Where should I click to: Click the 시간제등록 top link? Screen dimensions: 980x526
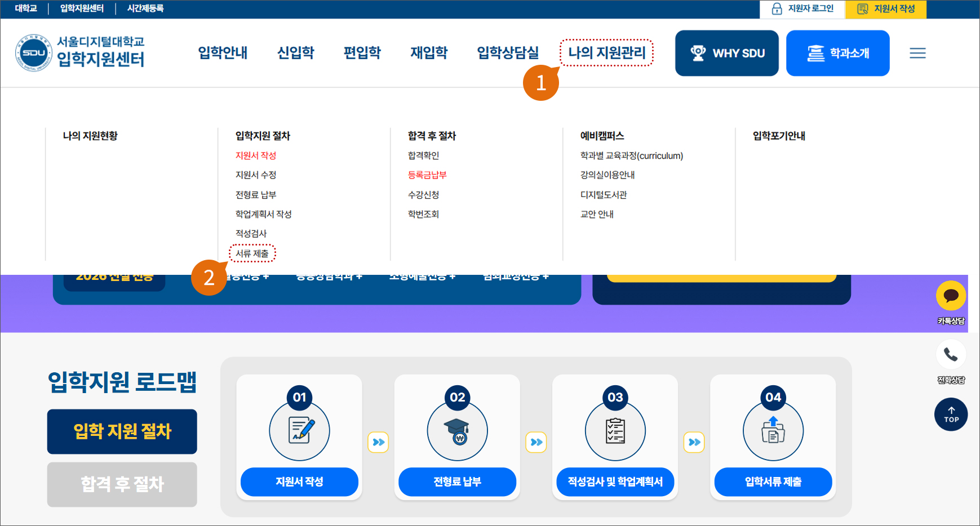(x=145, y=8)
